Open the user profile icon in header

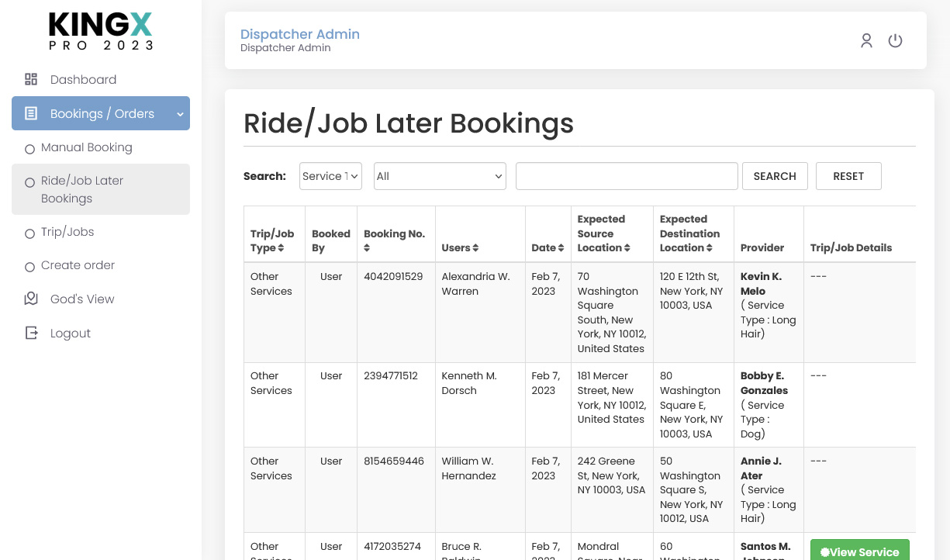[x=866, y=40]
